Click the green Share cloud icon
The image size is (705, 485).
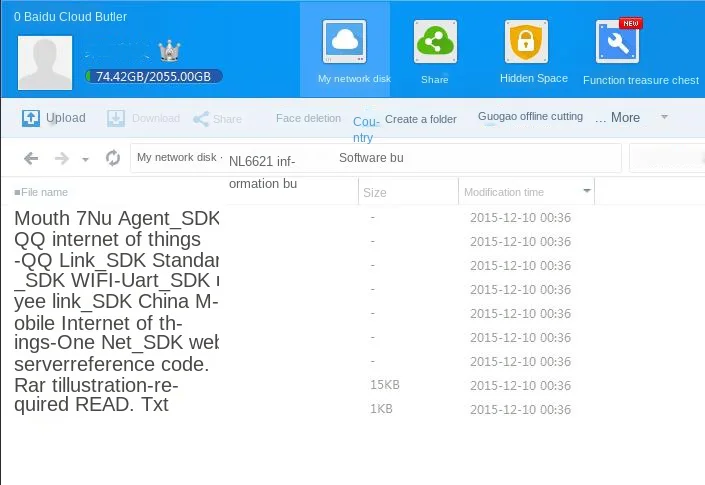point(435,42)
